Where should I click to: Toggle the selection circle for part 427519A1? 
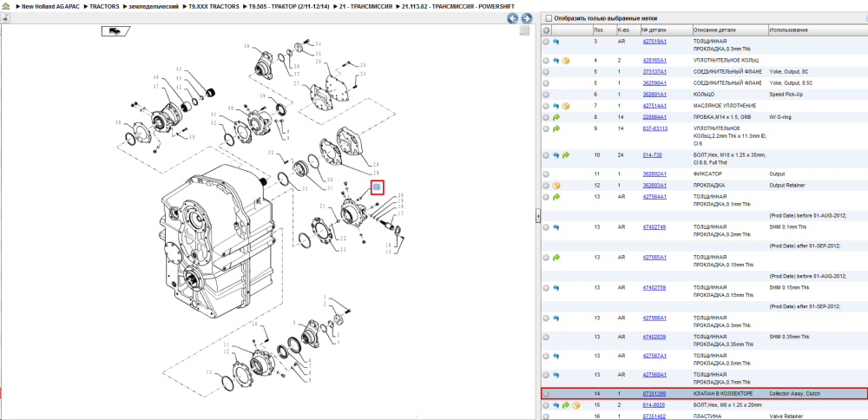point(546,42)
